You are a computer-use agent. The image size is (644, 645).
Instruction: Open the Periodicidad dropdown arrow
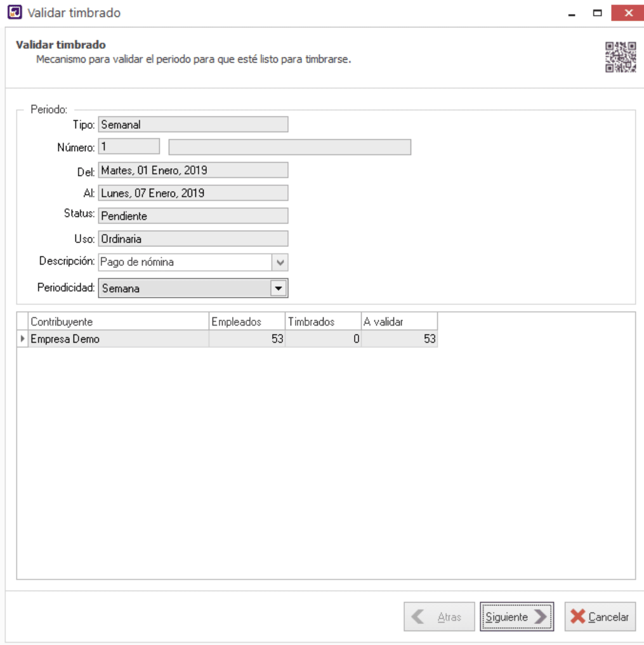tap(279, 288)
